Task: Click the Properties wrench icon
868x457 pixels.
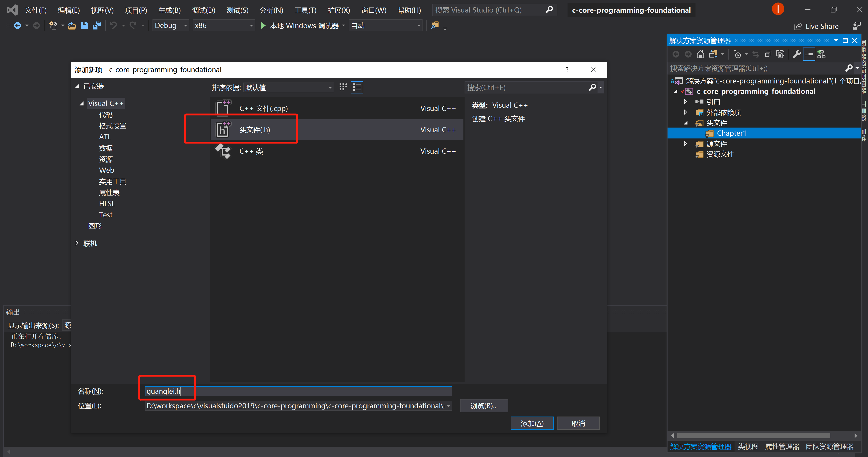Action: click(797, 54)
